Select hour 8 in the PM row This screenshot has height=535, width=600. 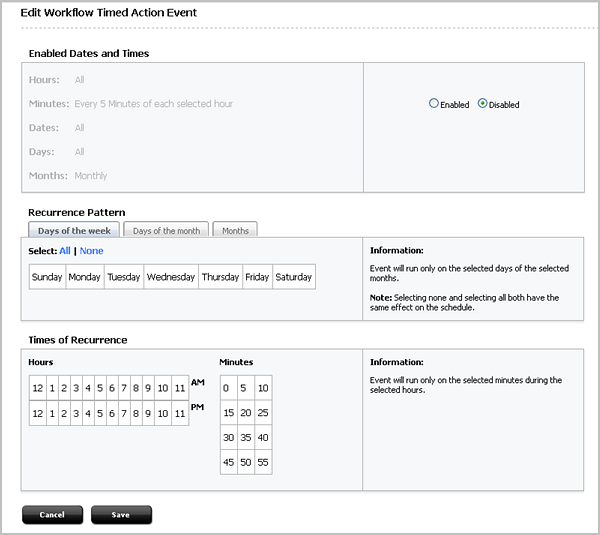point(135,413)
